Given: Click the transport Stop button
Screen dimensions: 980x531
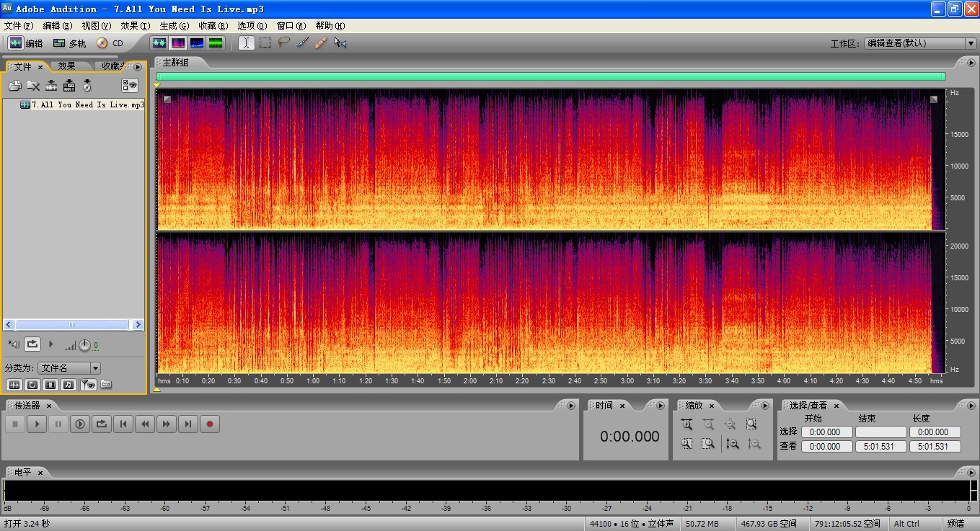Looking at the screenshot, I should tap(15, 424).
